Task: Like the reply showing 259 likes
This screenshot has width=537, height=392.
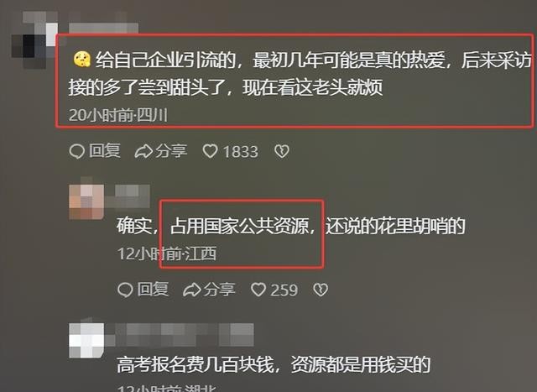Action: pos(258,290)
